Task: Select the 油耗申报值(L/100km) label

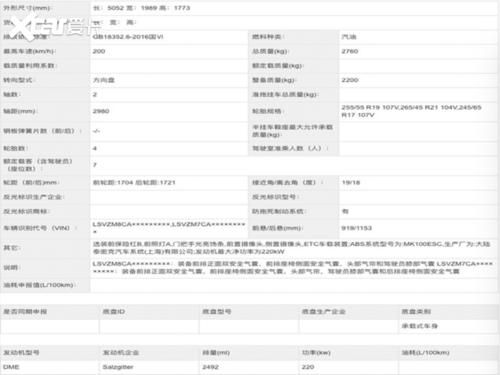Action: (x=39, y=285)
